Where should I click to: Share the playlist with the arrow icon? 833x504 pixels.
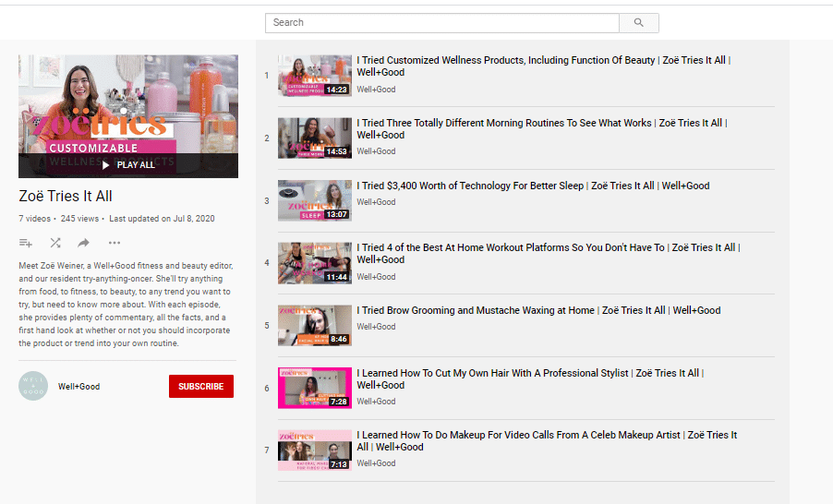83,244
